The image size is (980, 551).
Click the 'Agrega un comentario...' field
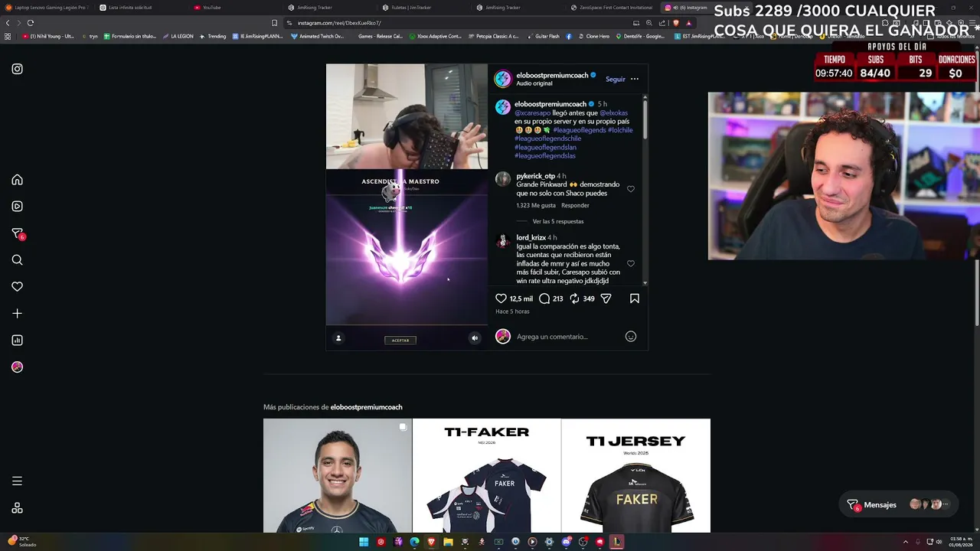tap(567, 337)
